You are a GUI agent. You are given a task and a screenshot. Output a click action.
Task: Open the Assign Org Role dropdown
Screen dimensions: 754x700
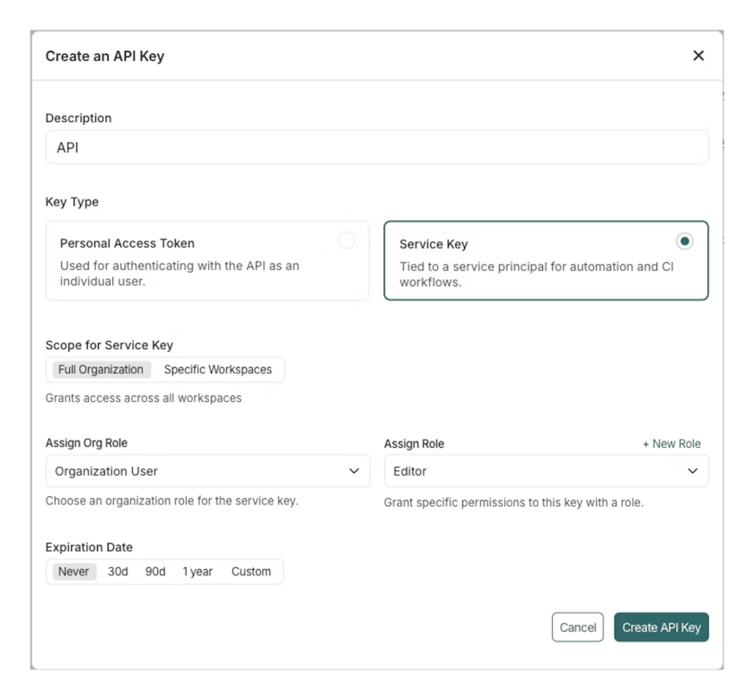pos(208,470)
